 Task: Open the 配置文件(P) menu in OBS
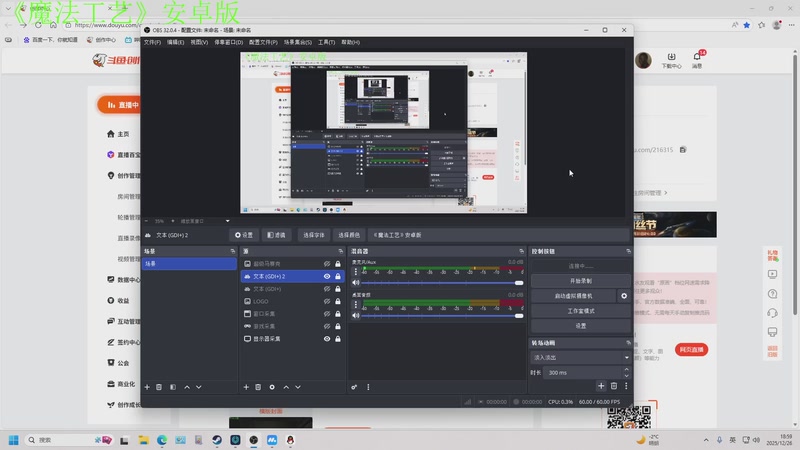263,42
